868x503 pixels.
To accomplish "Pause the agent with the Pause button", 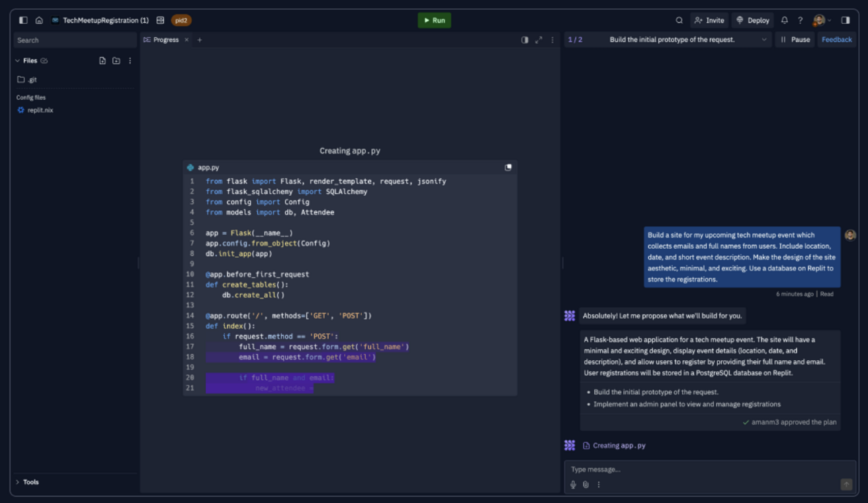I will tap(795, 40).
